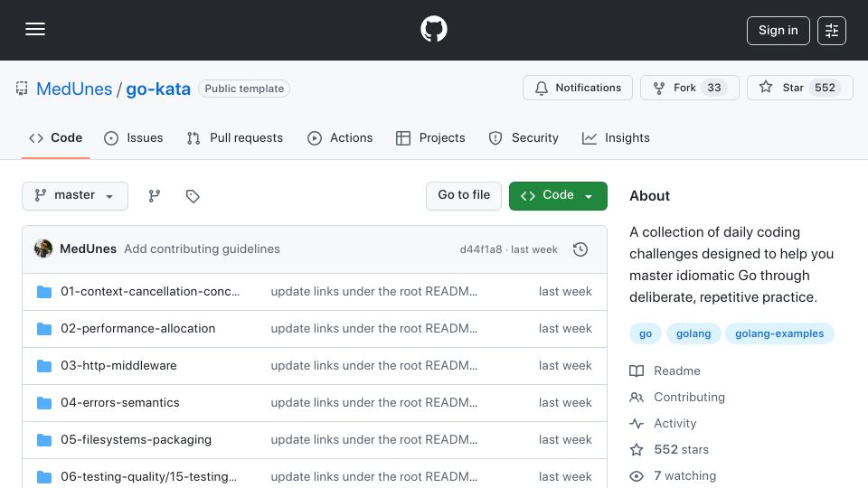The image size is (868, 488).
Task: Open commit hash d44f1a8
Action: 480,249
